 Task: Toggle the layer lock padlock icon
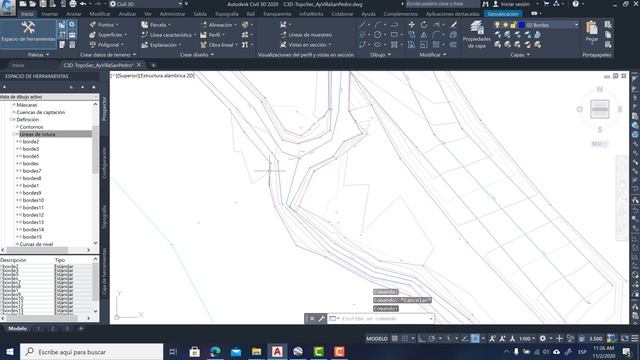coord(513,25)
